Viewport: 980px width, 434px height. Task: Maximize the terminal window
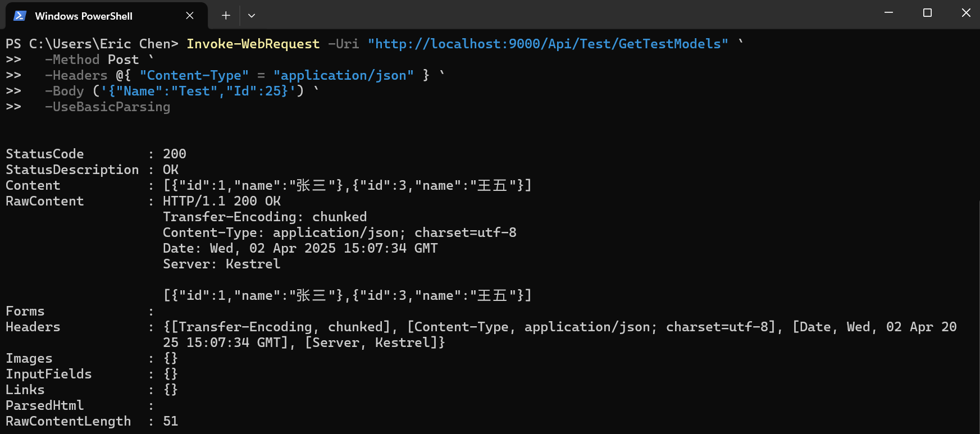click(927, 12)
